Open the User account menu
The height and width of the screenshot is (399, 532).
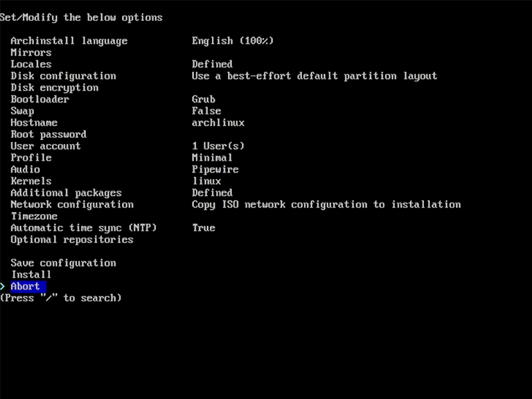(x=46, y=146)
